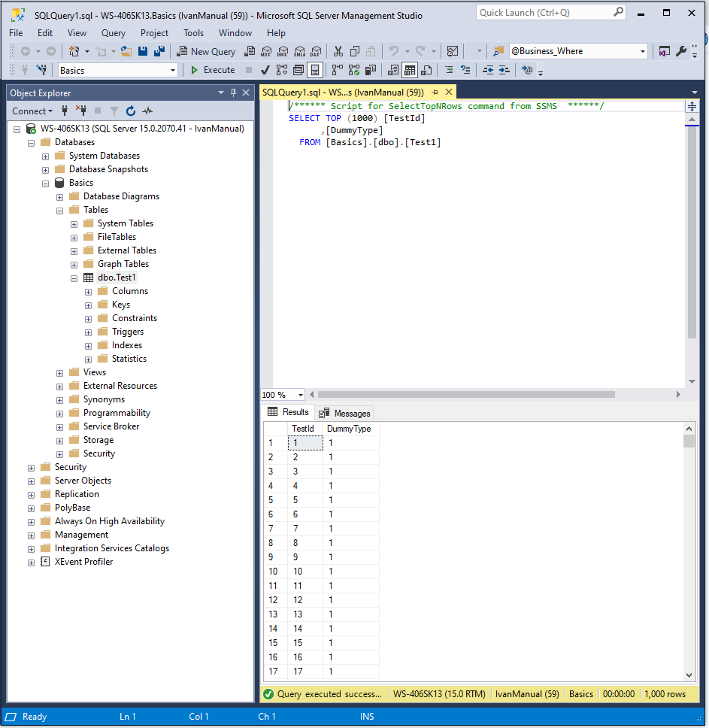Click the Open File folder icon
This screenshot has height=728, width=709.
tap(126, 52)
